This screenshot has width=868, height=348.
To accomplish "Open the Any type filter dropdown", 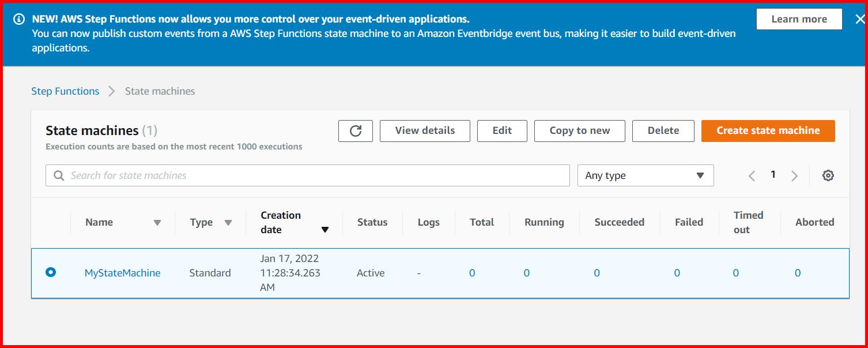I will pos(644,175).
